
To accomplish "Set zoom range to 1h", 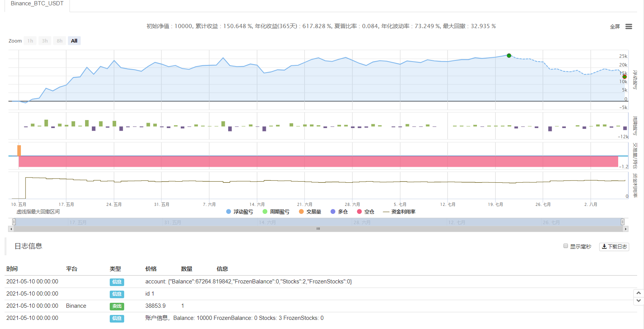I will [x=30, y=41].
